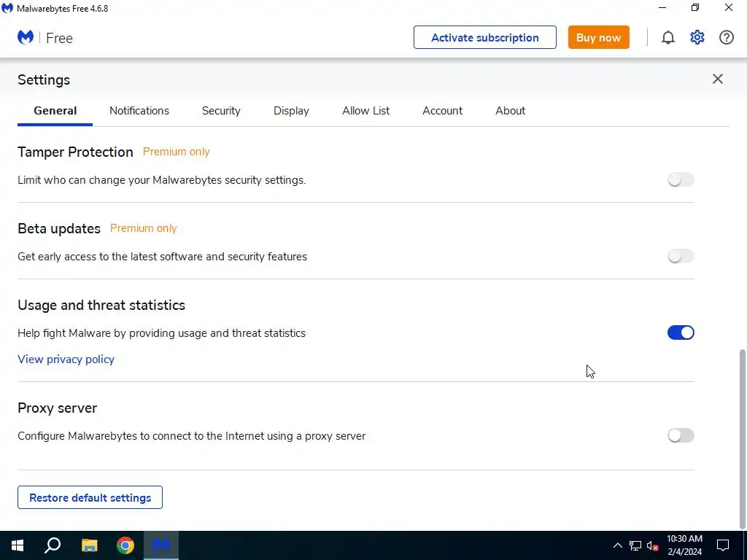The image size is (747, 560).
Task: Open View privacy policy link
Action: point(66,359)
